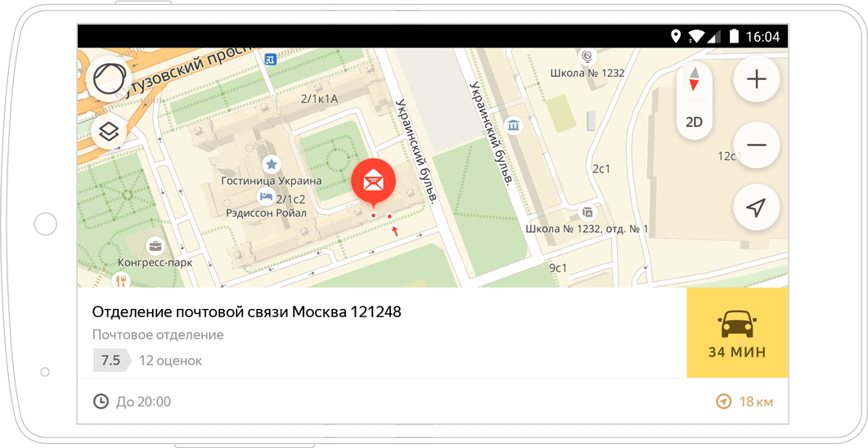Open the 12 оценок reviews
This screenshot has width=868, height=448.
pyautogui.click(x=170, y=361)
